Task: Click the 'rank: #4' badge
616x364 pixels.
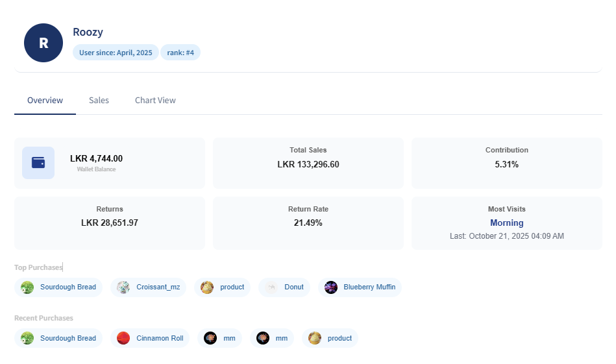Action: point(180,53)
